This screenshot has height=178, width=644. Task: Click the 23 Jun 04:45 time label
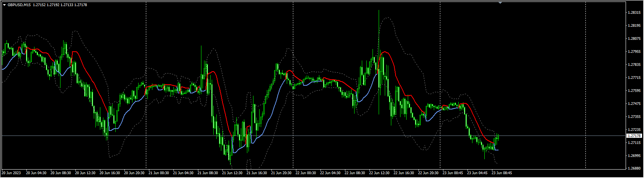(x=477, y=173)
